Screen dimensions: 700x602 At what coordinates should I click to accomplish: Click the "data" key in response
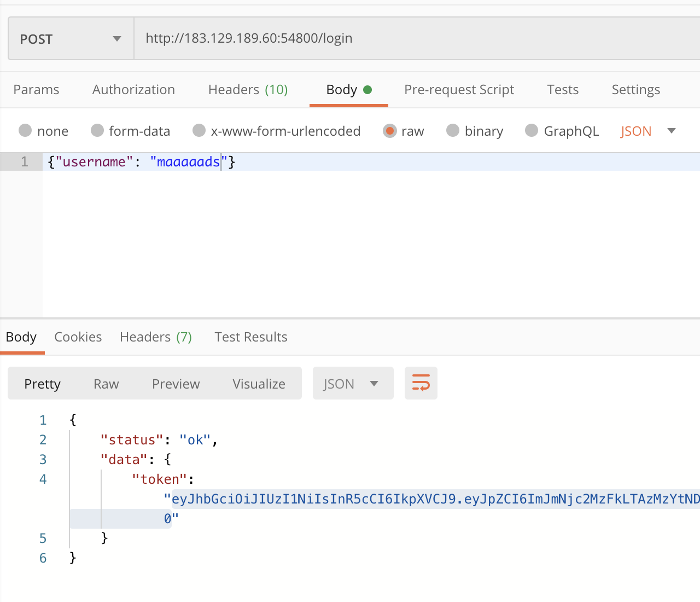point(124,460)
